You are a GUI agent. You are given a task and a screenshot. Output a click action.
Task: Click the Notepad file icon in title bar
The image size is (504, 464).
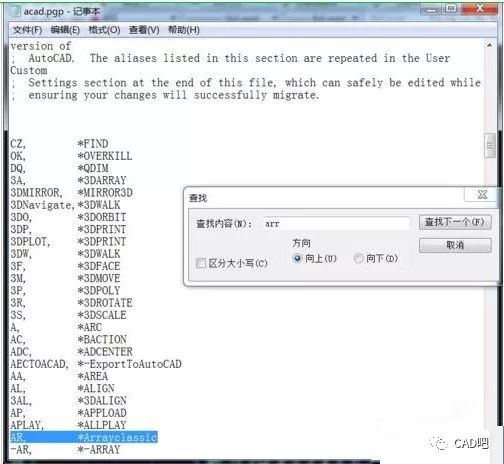click(16, 11)
